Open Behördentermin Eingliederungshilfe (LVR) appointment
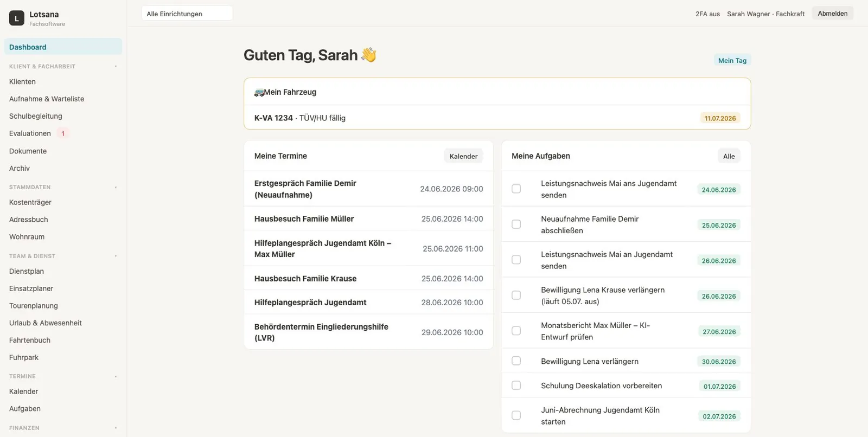Image resolution: width=868 pixels, height=437 pixels. tap(369, 332)
